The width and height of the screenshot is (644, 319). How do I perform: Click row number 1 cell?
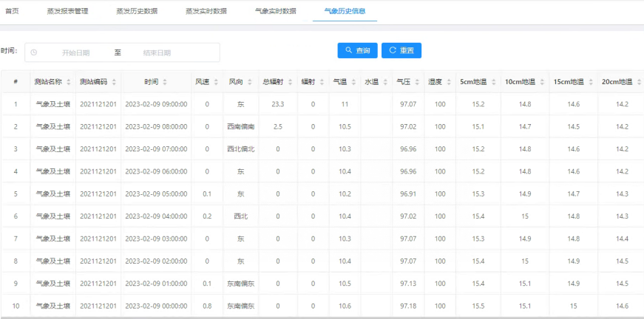pyautogui.click(x=16, y=104)
